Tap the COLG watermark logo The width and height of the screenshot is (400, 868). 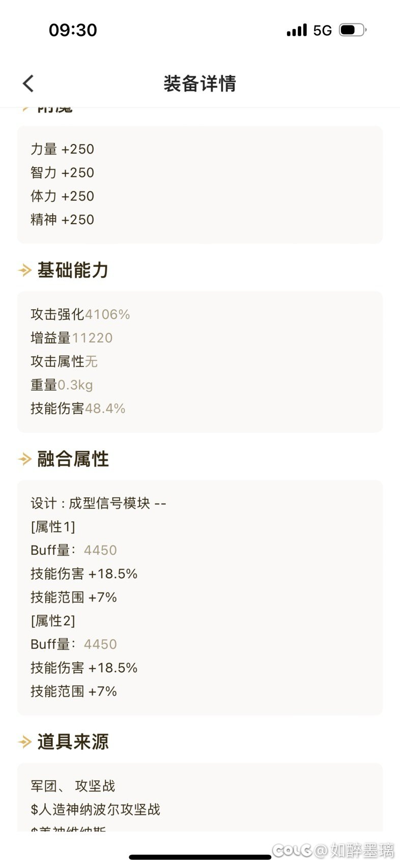pyautogui.click(x=292, y=850)
